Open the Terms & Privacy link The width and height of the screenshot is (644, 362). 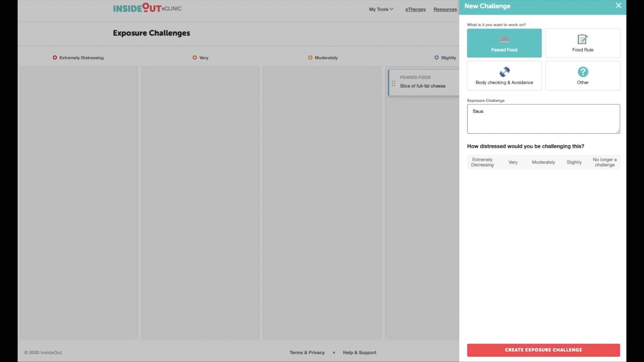[307, 353]
